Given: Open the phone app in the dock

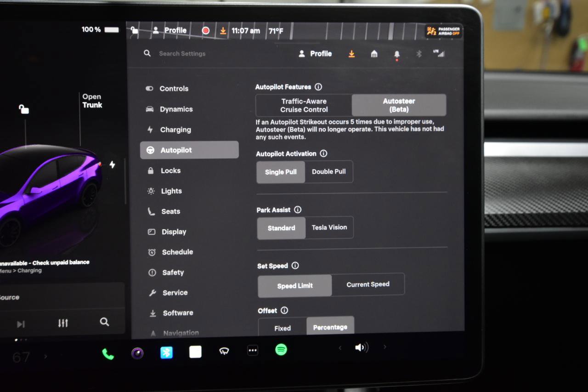Looking at the screenshot, I should click(x=108, y=353).
